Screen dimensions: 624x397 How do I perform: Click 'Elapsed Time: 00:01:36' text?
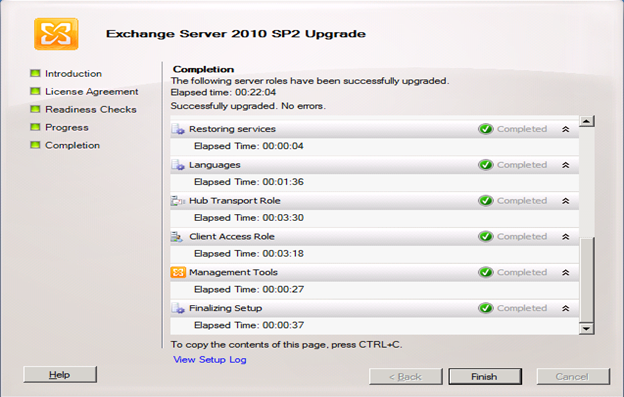tap(249, 182)
